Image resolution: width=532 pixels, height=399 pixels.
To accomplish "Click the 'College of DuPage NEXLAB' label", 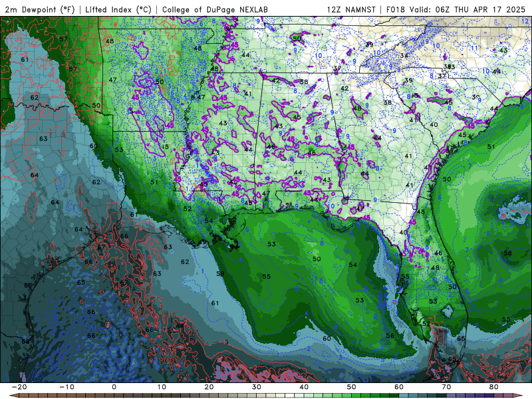I will pyautogui.click(x=215, y=9).
